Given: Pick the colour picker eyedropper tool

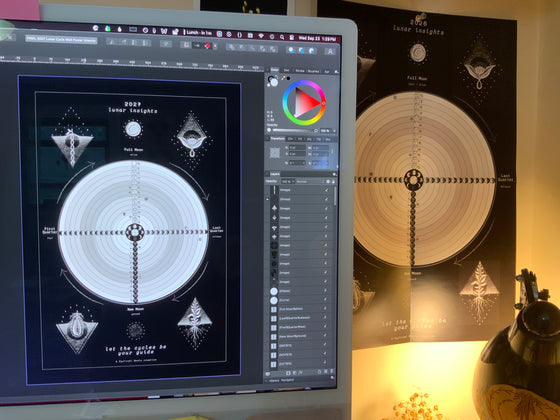Looking at the screenshot, I should point(283,78).
